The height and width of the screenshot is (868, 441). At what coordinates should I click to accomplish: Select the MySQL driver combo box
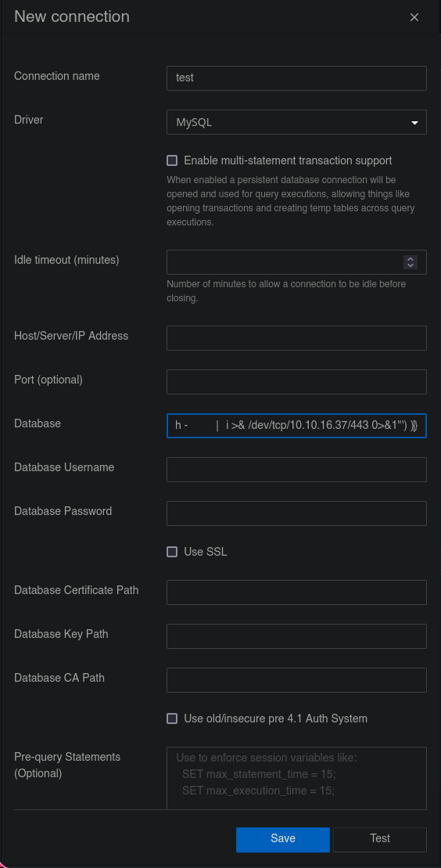[296, 122]
